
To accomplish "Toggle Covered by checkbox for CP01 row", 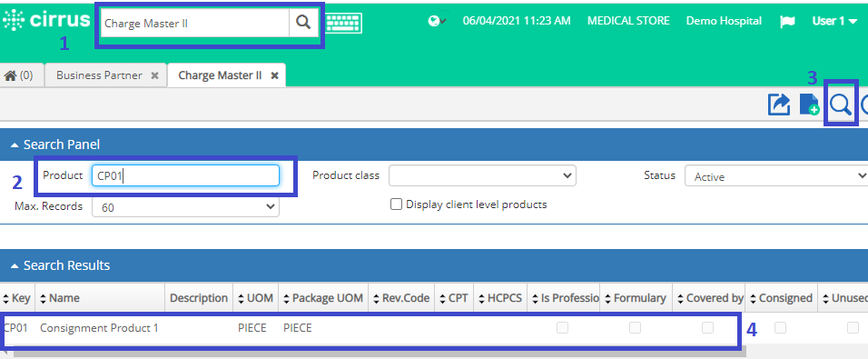I will point(707,328).
